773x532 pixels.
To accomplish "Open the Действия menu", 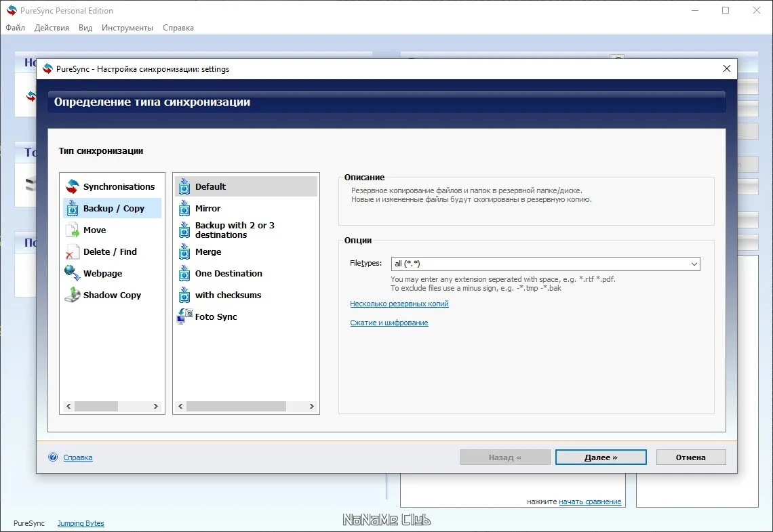I will coord(52,28).
